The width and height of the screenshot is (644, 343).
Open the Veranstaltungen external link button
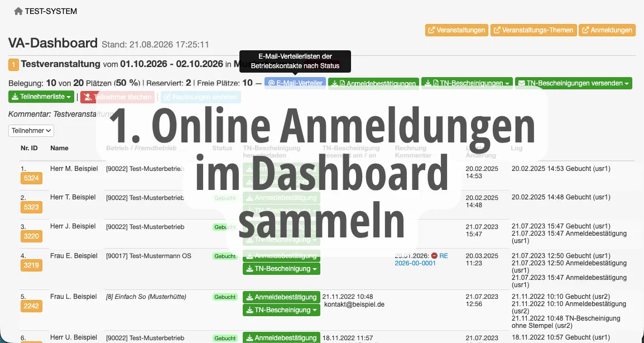456,30
